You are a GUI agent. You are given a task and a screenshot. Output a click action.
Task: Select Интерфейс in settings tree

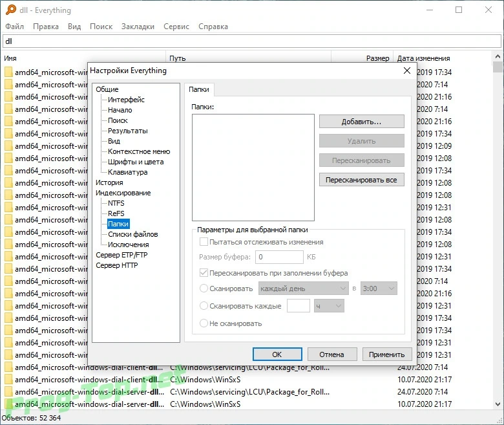[126, 100]
